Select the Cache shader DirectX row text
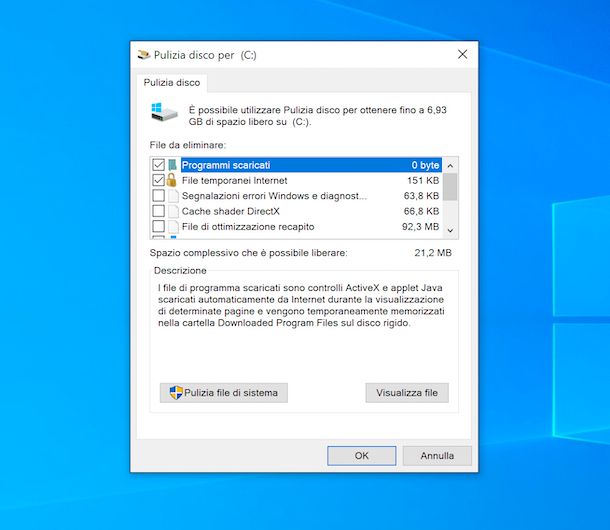 pos(231,211)
